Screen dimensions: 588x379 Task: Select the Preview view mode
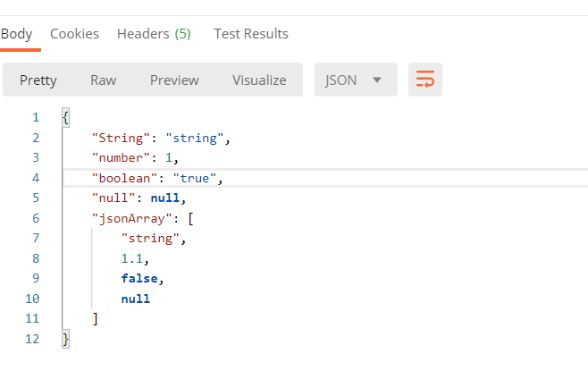pyautogui.click(x=174, y=80)
